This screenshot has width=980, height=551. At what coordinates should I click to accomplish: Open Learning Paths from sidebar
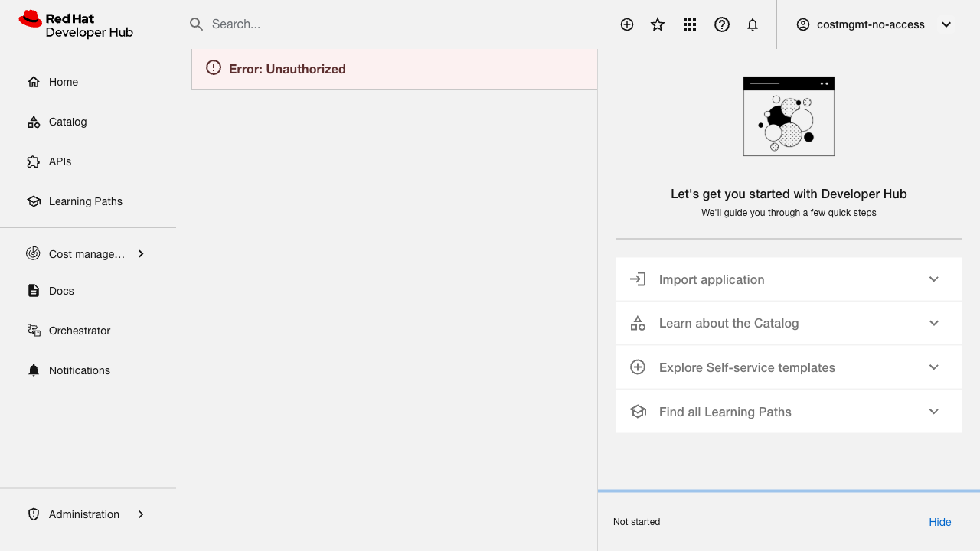click(x=85, y=201)
